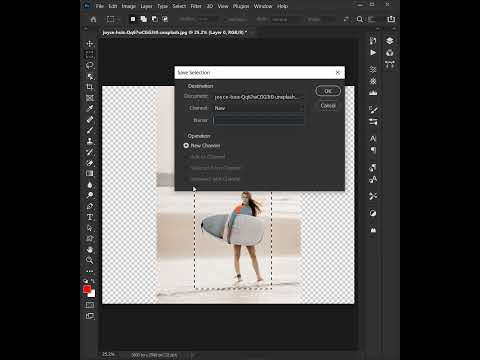The height and width of the screenshot is (360, 480).
Task: Toggle Quick Mask mode
Action: point(90,305)
